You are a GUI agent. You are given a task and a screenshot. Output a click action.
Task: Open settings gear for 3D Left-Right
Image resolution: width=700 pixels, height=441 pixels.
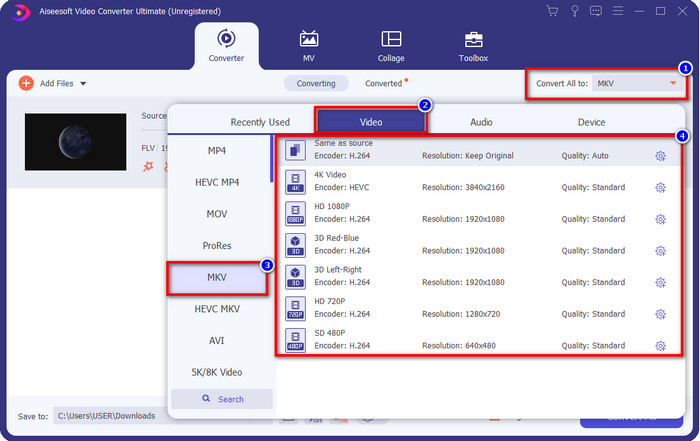(660, 283)
